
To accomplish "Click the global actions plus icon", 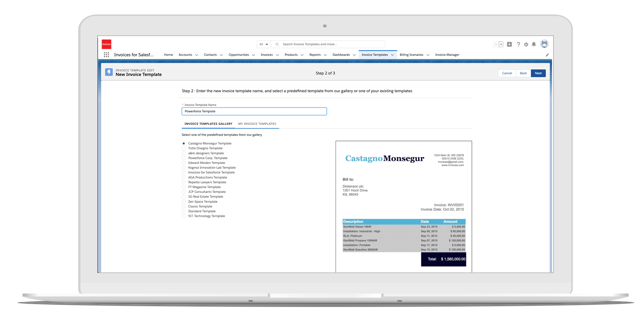I will (509, 44).
